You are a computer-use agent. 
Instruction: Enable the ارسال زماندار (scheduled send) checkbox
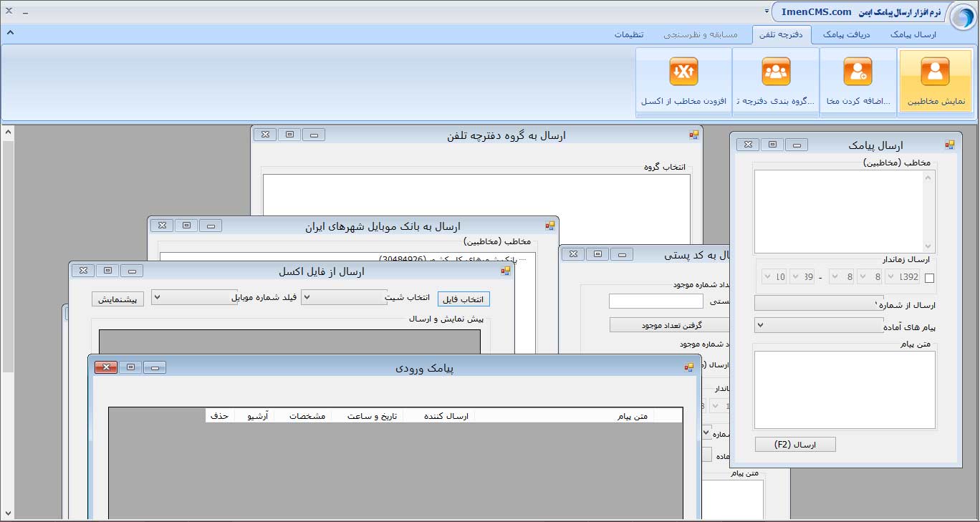click(930, 278)
